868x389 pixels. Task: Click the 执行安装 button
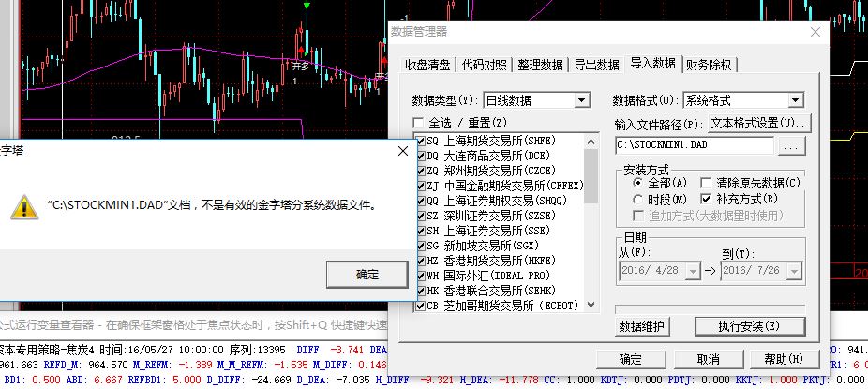(749, 326)
